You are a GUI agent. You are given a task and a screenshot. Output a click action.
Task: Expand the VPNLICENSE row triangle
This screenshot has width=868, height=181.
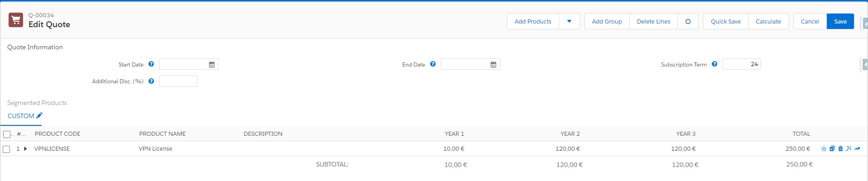25,149
